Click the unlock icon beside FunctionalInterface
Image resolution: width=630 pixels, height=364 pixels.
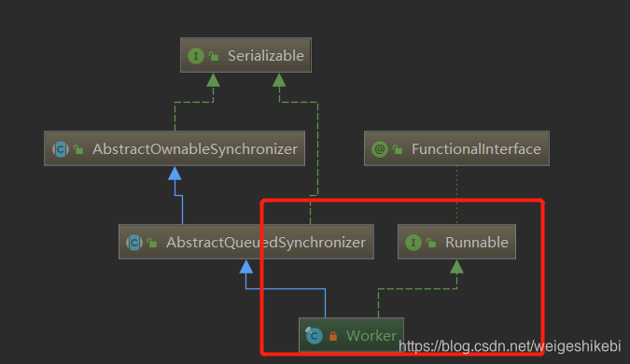click(x=398, y=150)
